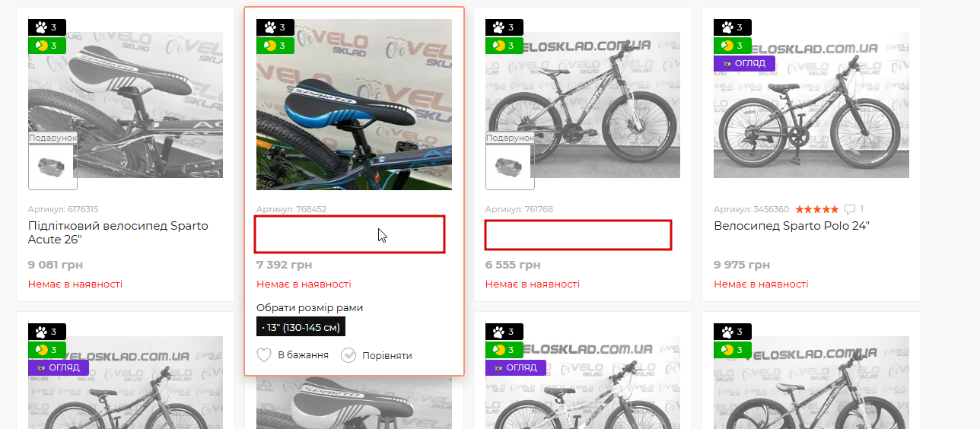The width and height of the screenshot is (980, 429).
Task: Open Підлітковий велосипед Sparto Acute 26" link
Action: (x=118, y=233)
